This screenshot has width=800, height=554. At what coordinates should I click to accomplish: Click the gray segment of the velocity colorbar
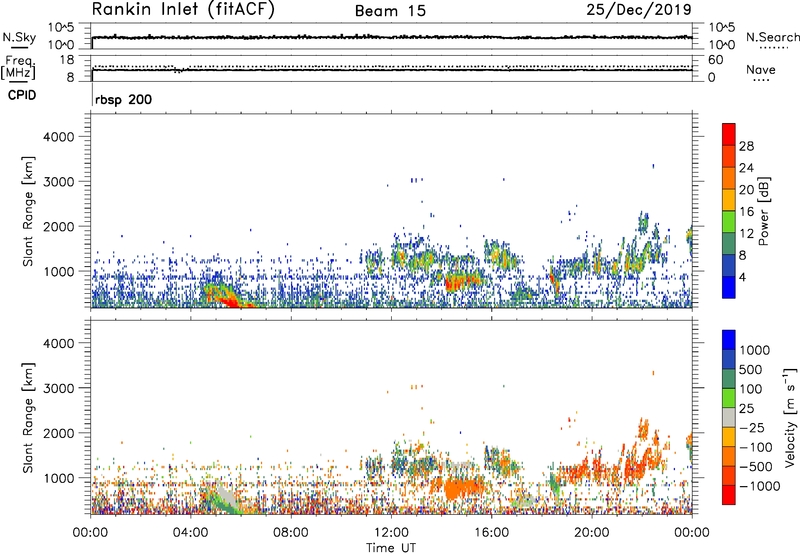[729, 418]
